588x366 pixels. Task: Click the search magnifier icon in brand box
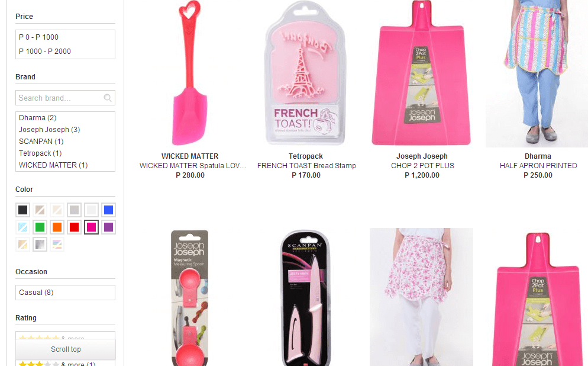click(108, 98)
